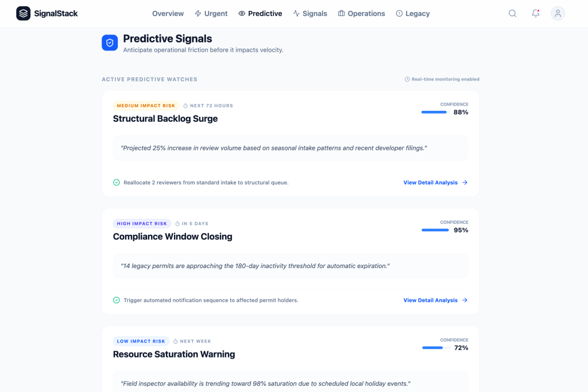Screen dimensions: 588x392
Task: Click the SignalStack logo icon
Action: point(23,13)
